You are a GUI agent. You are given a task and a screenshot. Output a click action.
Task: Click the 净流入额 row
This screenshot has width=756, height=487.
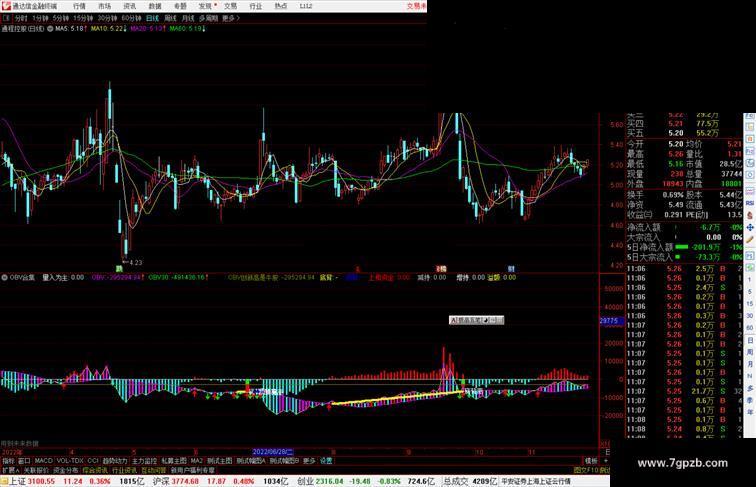(x=684, y=227)
